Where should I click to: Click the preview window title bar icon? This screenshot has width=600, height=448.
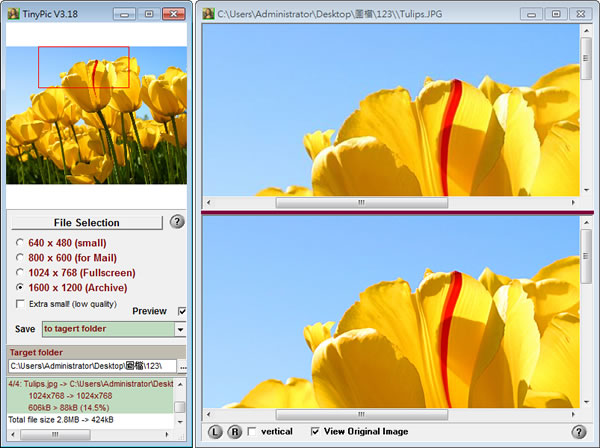(207, 14)
